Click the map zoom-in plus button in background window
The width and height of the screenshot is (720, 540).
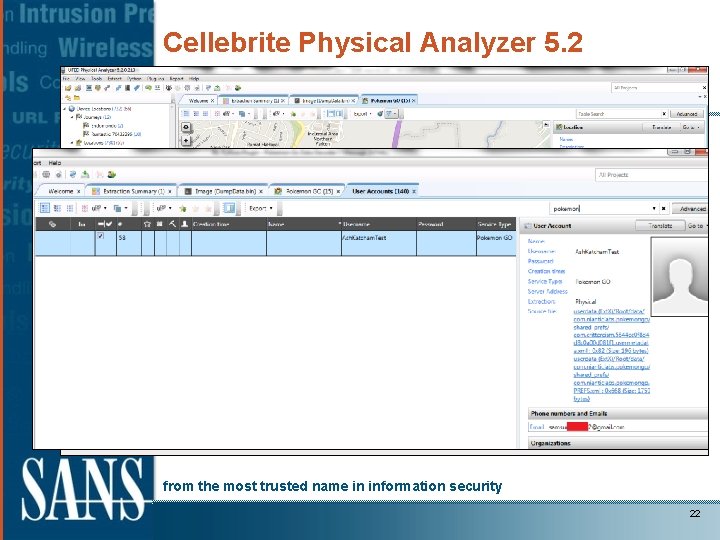186,140
